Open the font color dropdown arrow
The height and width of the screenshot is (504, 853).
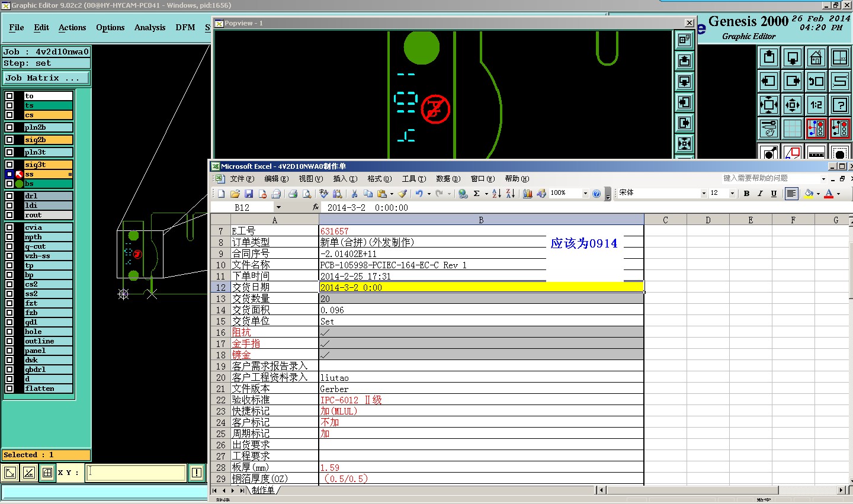coord(838,194)
